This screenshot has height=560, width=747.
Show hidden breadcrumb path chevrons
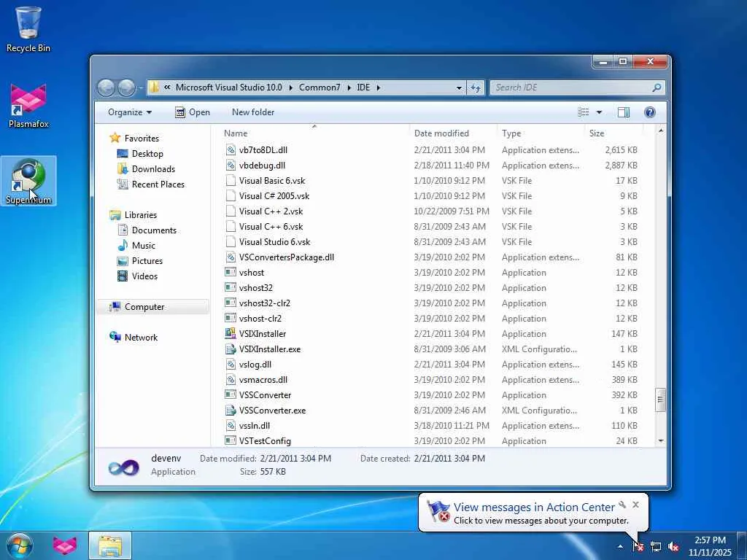pyautogui.click(x=167, y=87)
